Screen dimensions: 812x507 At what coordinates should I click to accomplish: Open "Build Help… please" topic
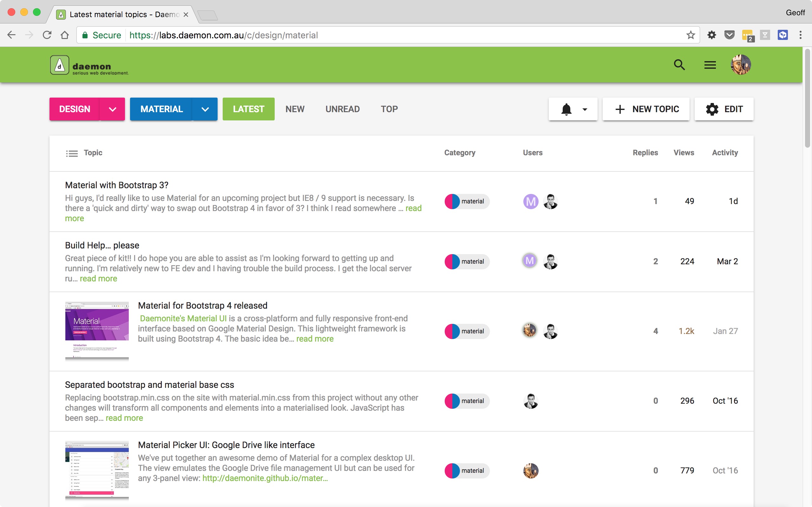[102, 246]
